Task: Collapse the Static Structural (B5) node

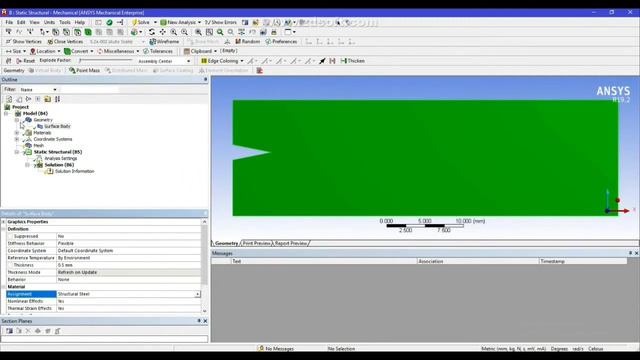Action: pyautogui.click(x=17, y=152)
